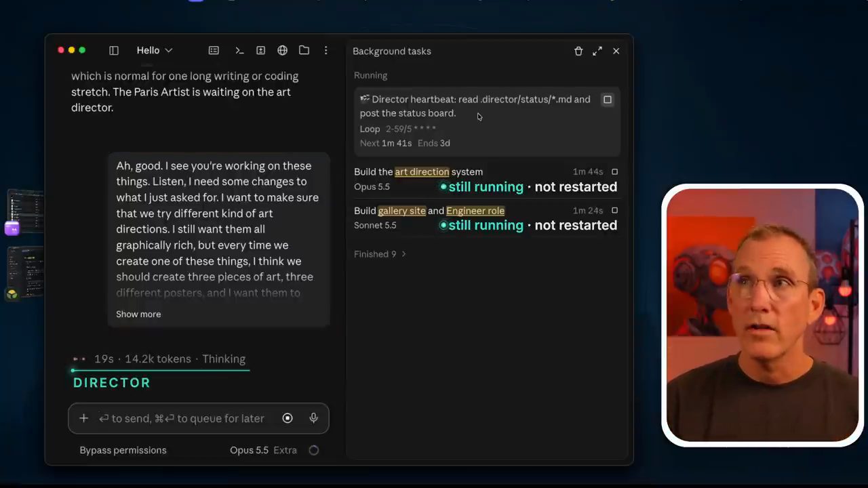Click the '14.2k tokens' status text
This screenshot has height=488, width=868.
coord(158,359)
